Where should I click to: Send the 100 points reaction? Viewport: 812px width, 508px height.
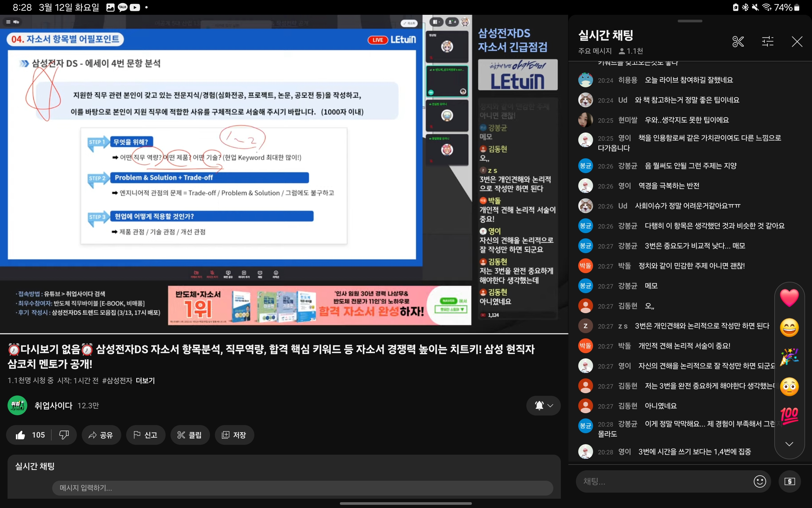[789, 416]
